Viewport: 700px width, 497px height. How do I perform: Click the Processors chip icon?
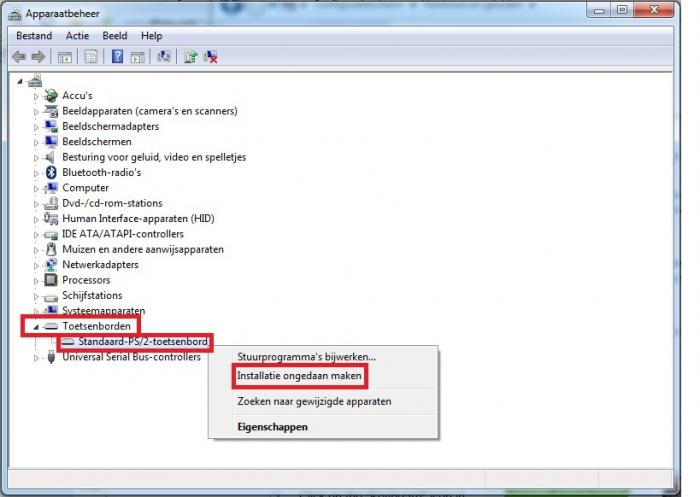pos(51,280)
